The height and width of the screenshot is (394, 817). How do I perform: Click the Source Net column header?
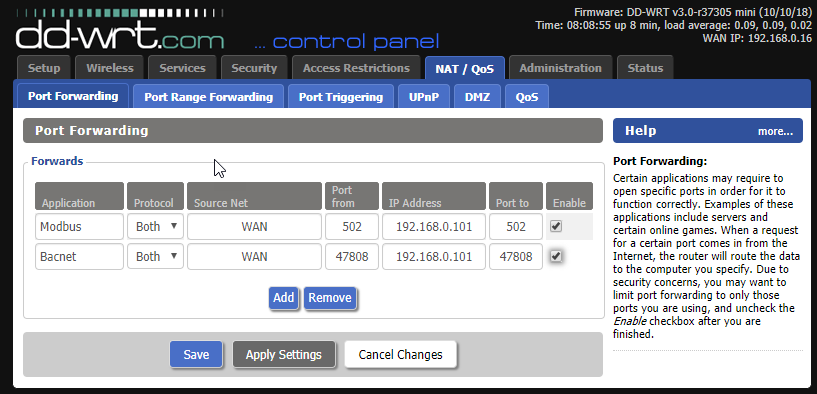(x=254, y=196)
